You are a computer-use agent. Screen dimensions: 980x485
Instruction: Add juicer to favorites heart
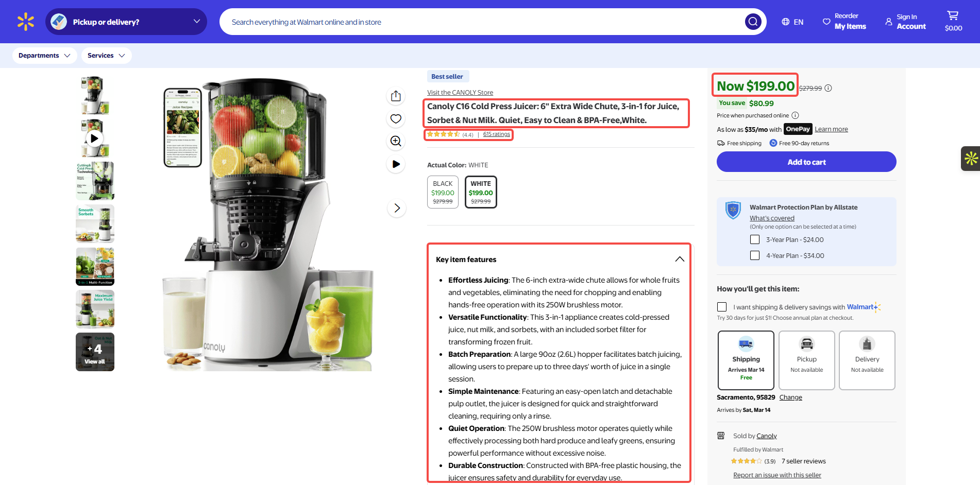pos(396,118)
